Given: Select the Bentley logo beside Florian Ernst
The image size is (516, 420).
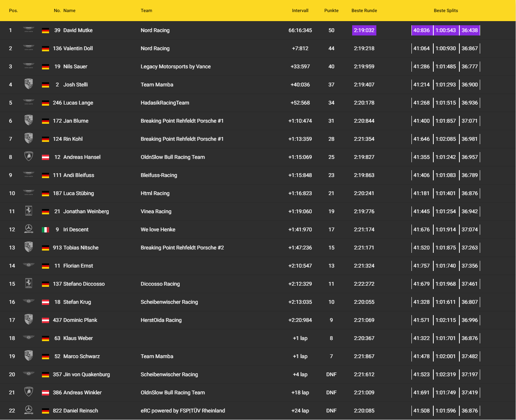Looking at the screenshot, I should (29, 266).
